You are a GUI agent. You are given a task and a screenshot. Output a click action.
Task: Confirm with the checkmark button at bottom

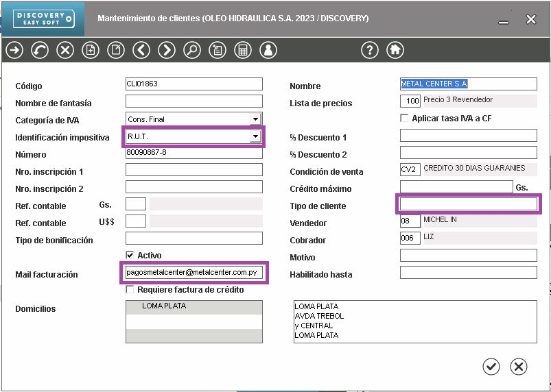[491, 367]
